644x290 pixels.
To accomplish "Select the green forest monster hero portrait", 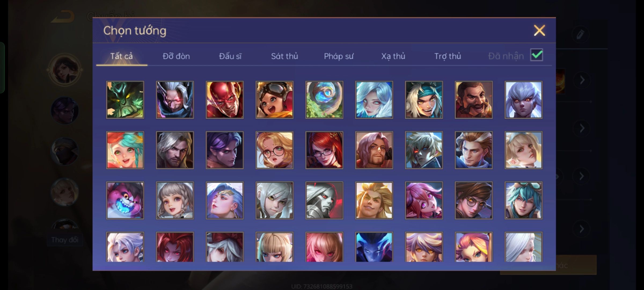I will tap(125, 100).
